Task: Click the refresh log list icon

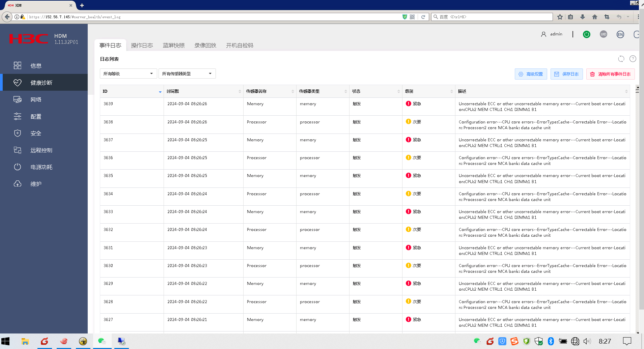Action: click(621, 59)
